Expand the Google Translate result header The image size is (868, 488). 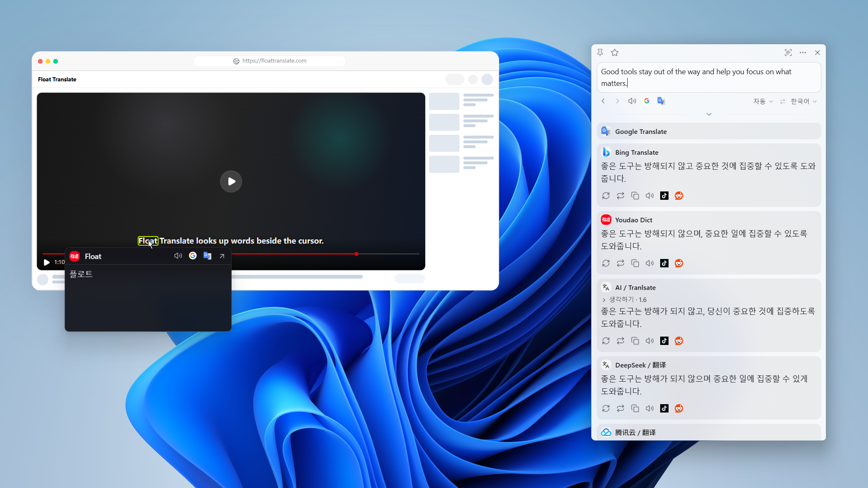709,131
